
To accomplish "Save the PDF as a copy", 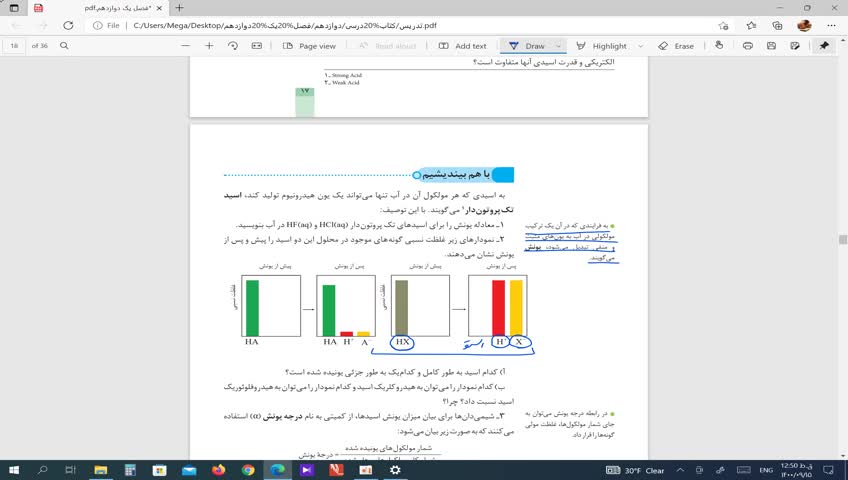I will [x=795, y=46].
